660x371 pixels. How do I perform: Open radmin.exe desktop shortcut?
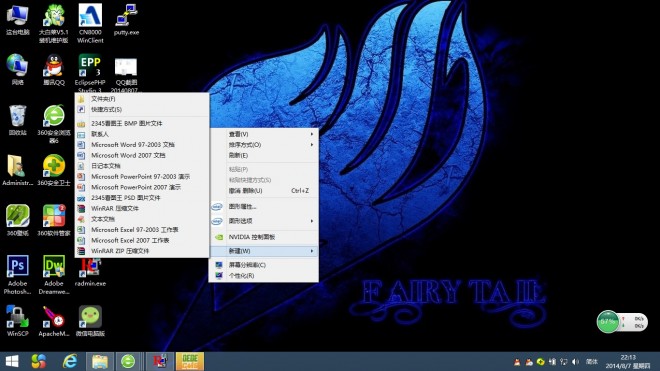[90, 273]
